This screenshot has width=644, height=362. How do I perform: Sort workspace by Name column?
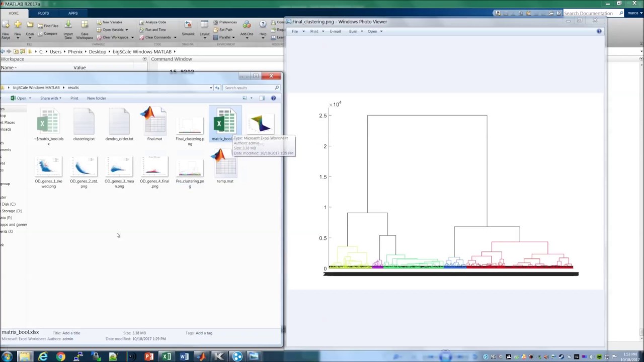click(8, 67)
